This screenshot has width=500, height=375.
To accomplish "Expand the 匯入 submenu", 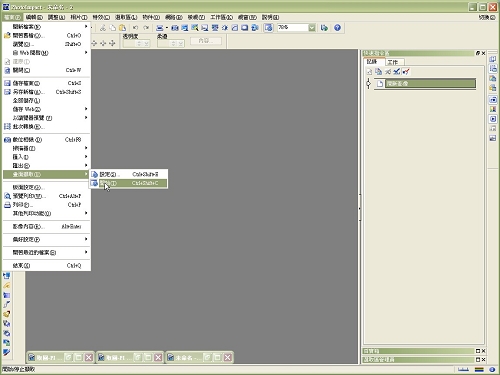I will (x=47, y=157).
